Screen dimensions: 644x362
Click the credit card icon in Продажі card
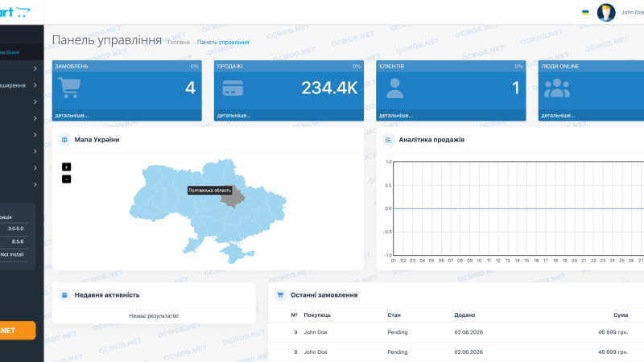pyautogui.click(x=233, y=88)
